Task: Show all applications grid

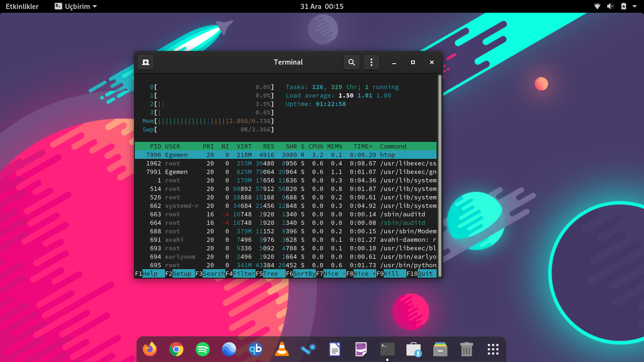Action: pyautogui.click(x=493, y=349)
